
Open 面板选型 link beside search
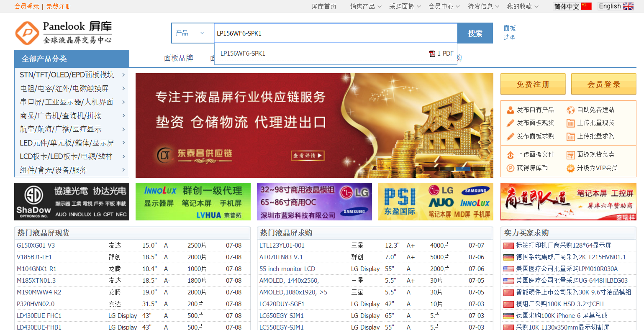(x=510, y=33)
